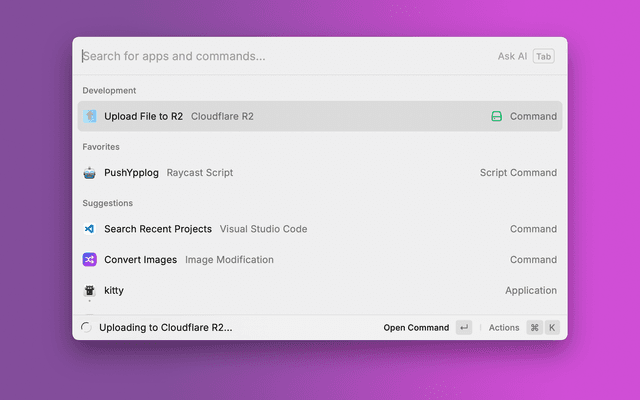Image resolution: width=640 pixels, height=400 pixels.
Task: Click the kitty application icon
Action: click(x=90, y=291)
